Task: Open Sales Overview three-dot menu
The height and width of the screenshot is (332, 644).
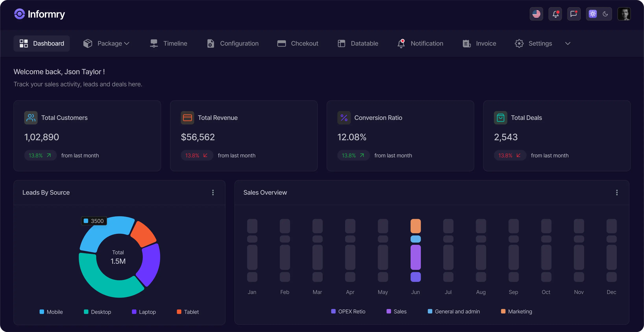Action: click(617, 192)
